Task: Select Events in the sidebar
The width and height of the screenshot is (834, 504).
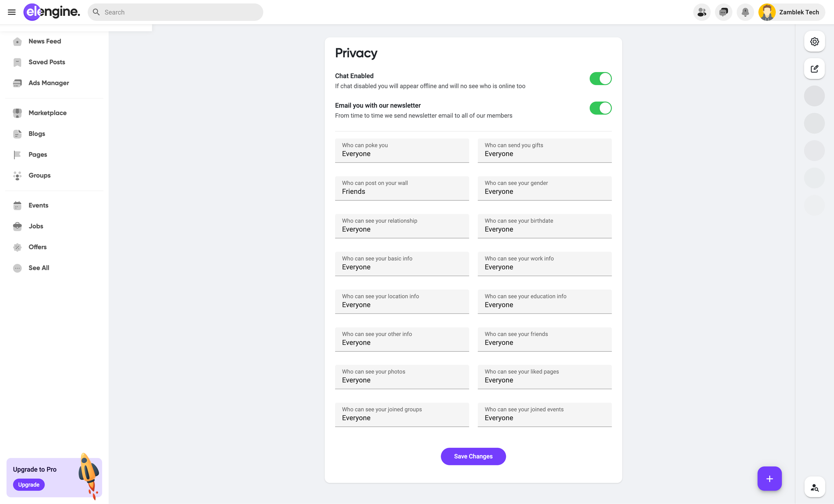Action: [x=38, y=205]
